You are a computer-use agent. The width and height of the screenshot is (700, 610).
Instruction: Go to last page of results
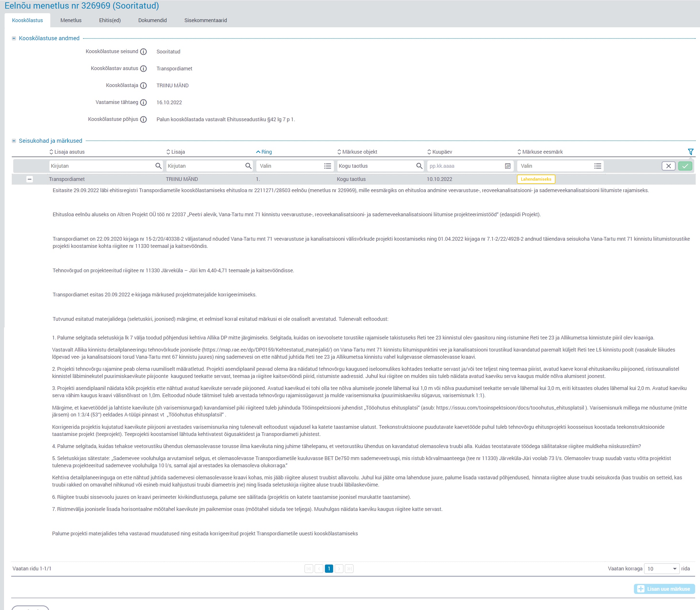pos(349,568)
